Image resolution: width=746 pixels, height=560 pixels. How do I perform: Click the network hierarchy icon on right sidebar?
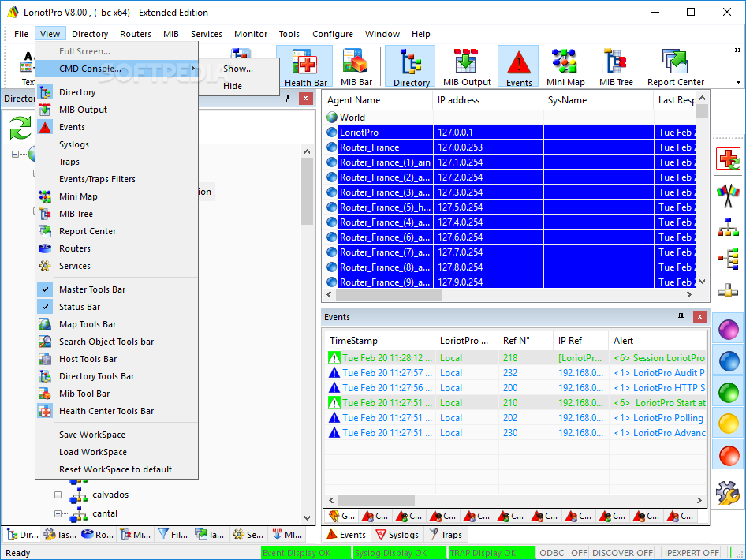click(x=728, y=227)
